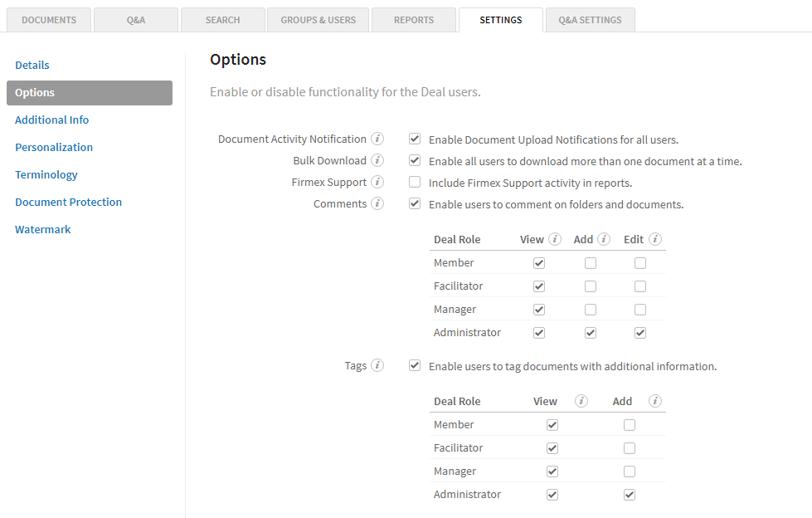Toggle Manager View checkbox in Tags table
Image resolution: width=812 pixels, height=518 pixels.
(552, 472)
